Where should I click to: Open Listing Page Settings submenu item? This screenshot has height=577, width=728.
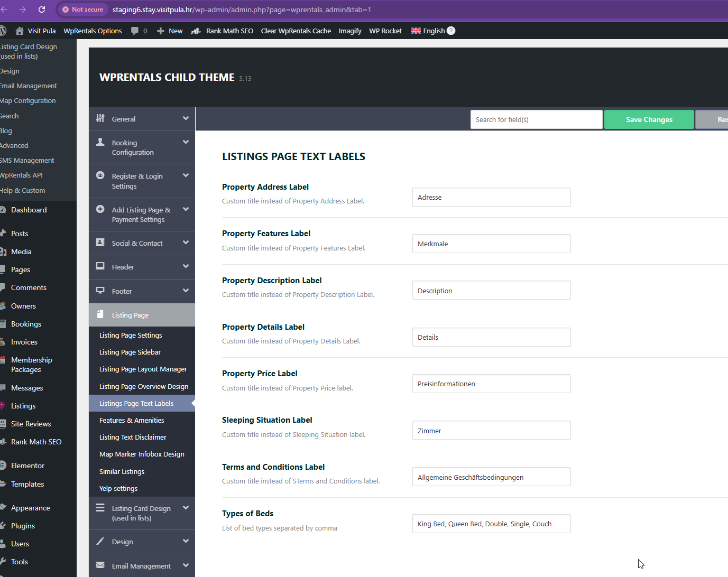(131, 335)
